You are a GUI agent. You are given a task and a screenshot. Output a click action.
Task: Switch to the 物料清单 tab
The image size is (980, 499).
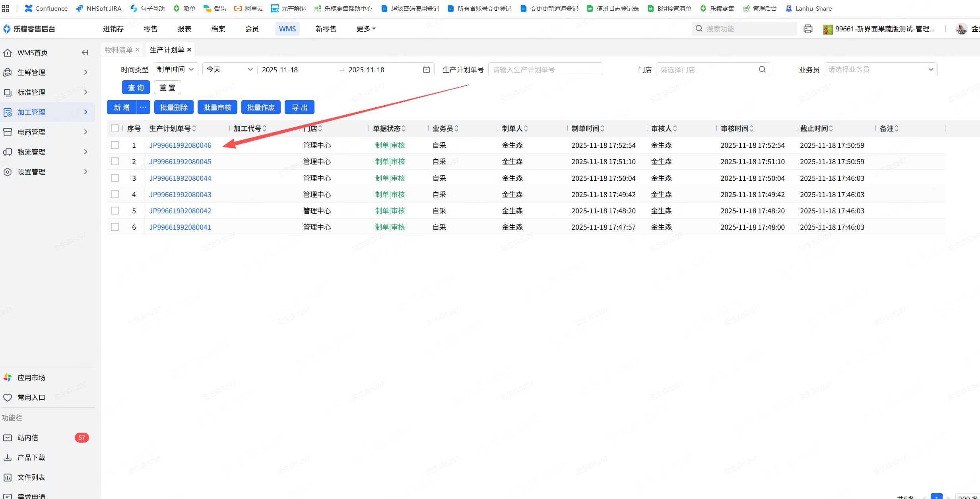(x=118, y=50)
